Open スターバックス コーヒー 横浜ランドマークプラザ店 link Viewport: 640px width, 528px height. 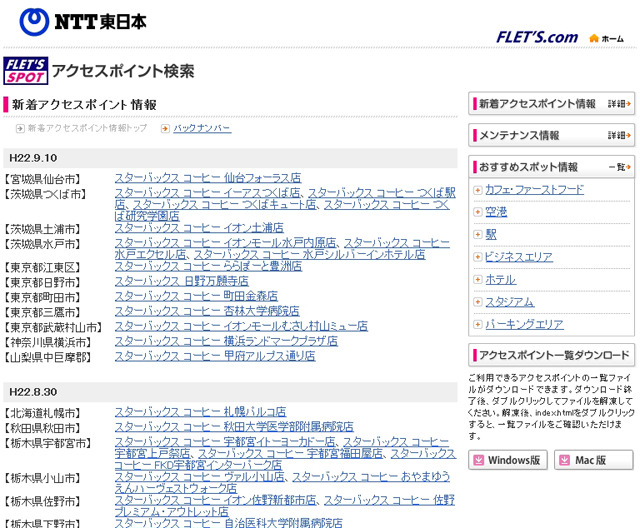tap(226, 341)
